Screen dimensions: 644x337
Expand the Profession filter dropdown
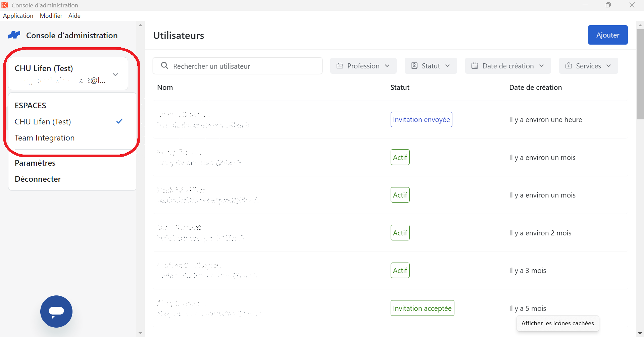363,66
